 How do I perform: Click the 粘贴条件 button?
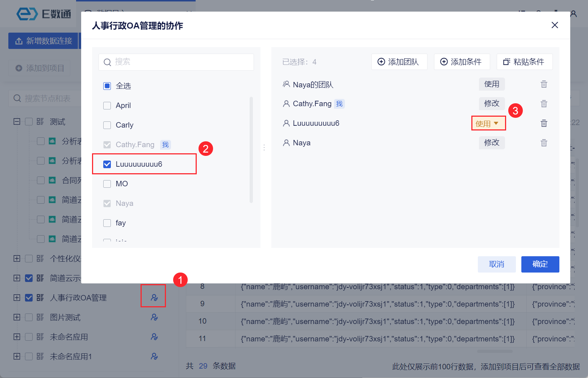pos(525,62)
